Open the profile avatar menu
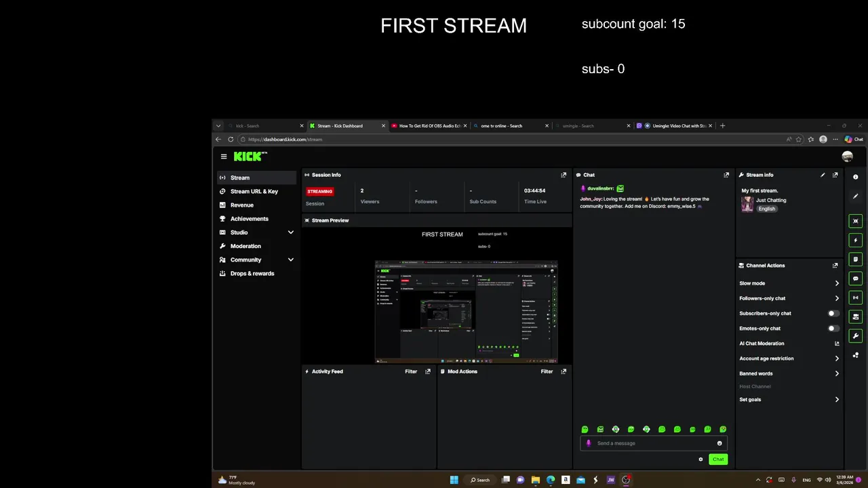Screen dimensions: 868x488 (847, 157)
